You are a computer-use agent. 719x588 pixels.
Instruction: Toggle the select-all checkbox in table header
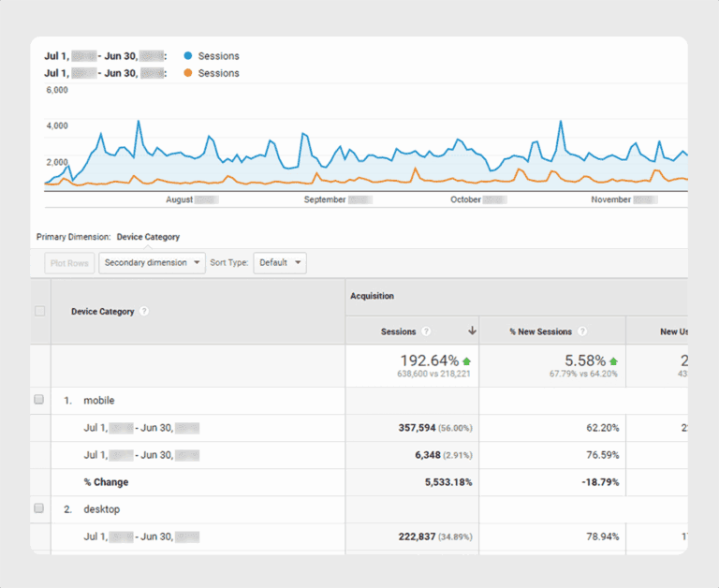(x=39, y=311)
